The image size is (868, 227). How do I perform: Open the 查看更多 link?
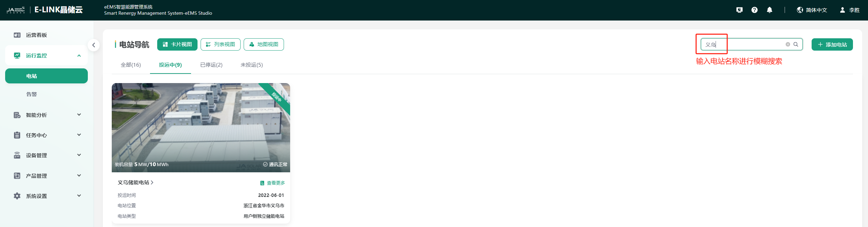(272, 183)
